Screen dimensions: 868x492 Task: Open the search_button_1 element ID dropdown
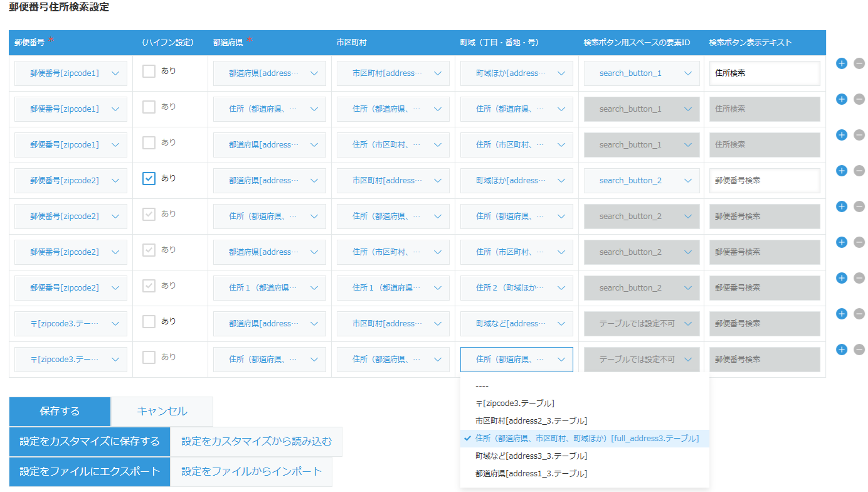tap(641, 73)
